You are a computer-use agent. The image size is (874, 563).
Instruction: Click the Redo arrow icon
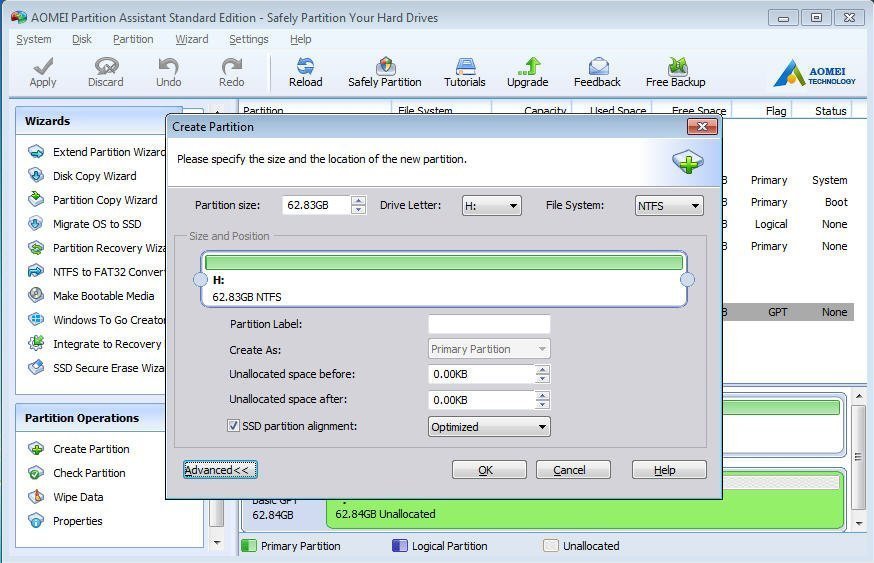[231, 66]
